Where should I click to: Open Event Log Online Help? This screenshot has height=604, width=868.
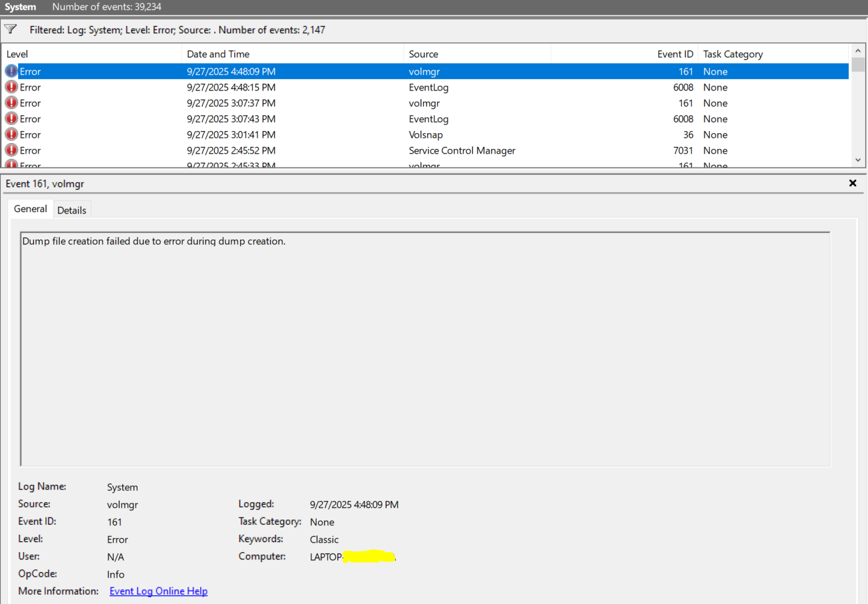[x=158, y=591]
